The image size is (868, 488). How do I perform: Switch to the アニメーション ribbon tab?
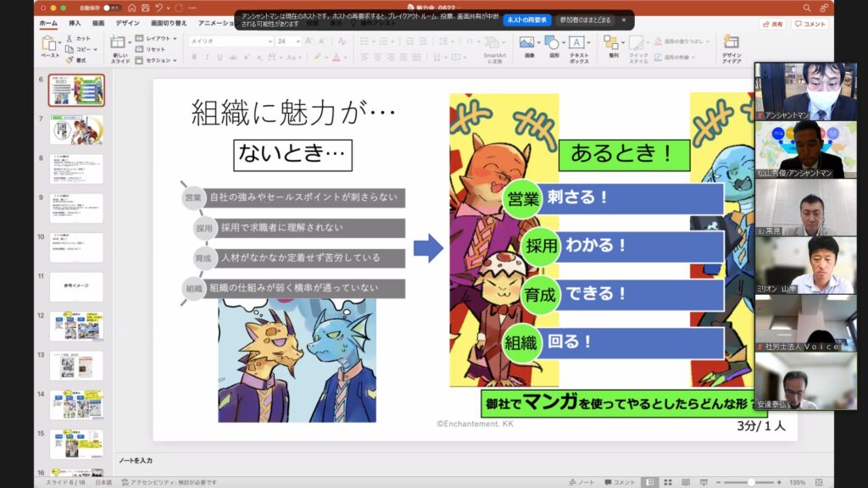pyautogui.click(x=216, y=23)
